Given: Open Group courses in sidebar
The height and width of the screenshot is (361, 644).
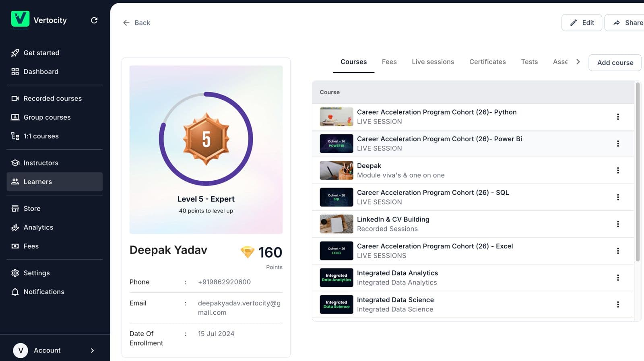Looking at the screenshot, I should click(55, 117).
